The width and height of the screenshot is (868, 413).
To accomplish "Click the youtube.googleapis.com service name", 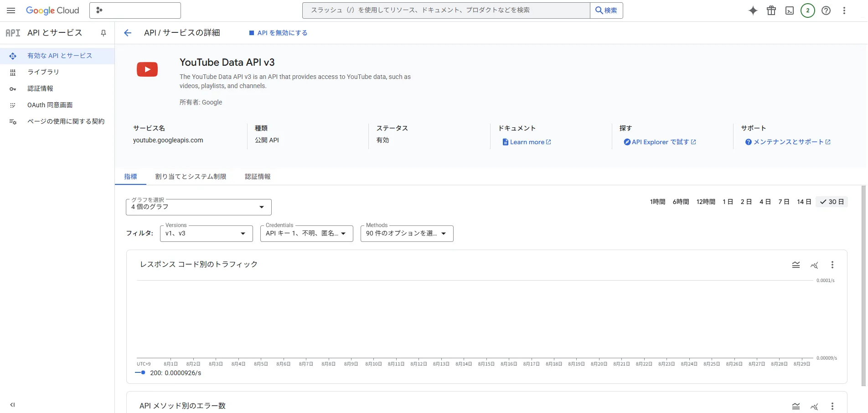I will pyautogui.click(x=168, y=140).
